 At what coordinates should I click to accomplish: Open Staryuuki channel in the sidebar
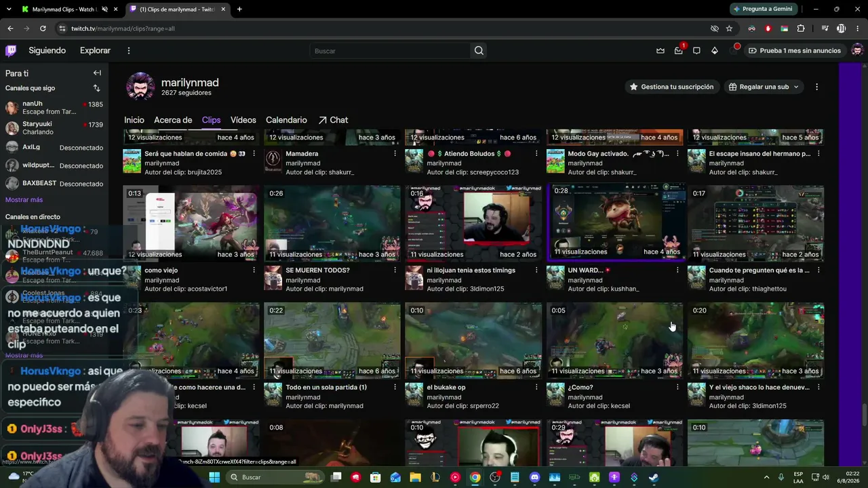pyautogui.click(x=54, y=127)
